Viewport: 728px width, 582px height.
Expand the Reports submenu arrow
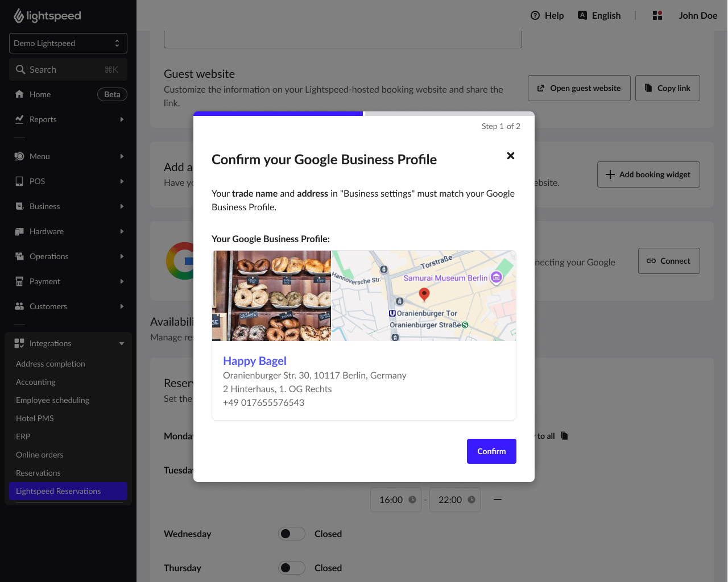point(122,119)
